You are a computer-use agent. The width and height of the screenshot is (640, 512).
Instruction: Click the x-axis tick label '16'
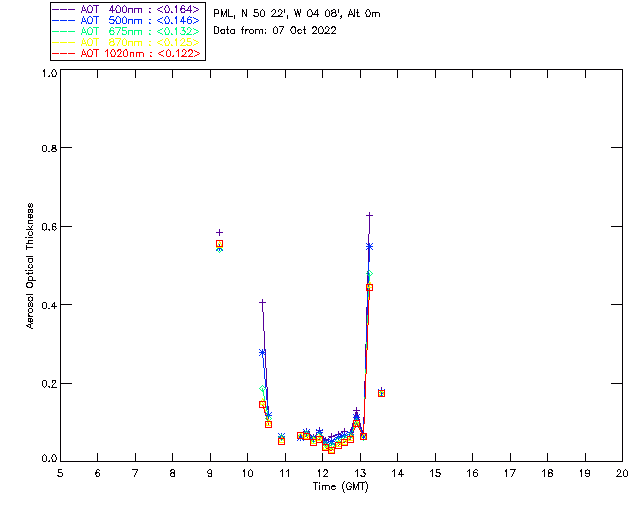click(x=472, y=473)
